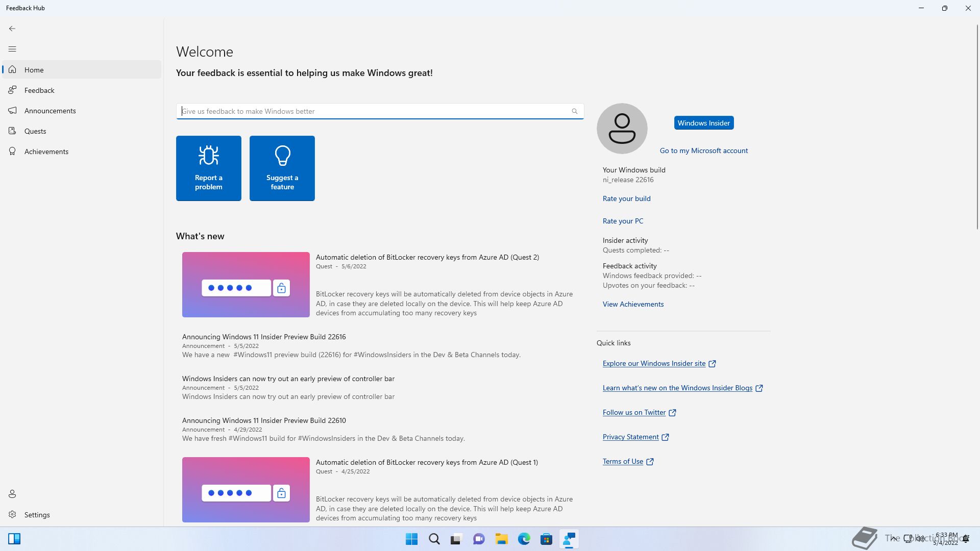Open BitLocker recovery keys Quest 2 title

427,257
